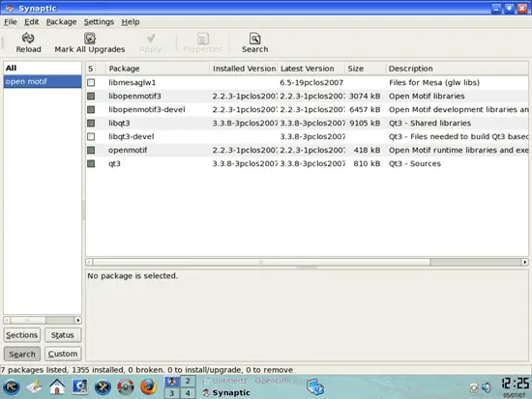The image size is (532, 399).
Task: Click the blue bookmark taskbar icon
Action: [x=79, y=386]
